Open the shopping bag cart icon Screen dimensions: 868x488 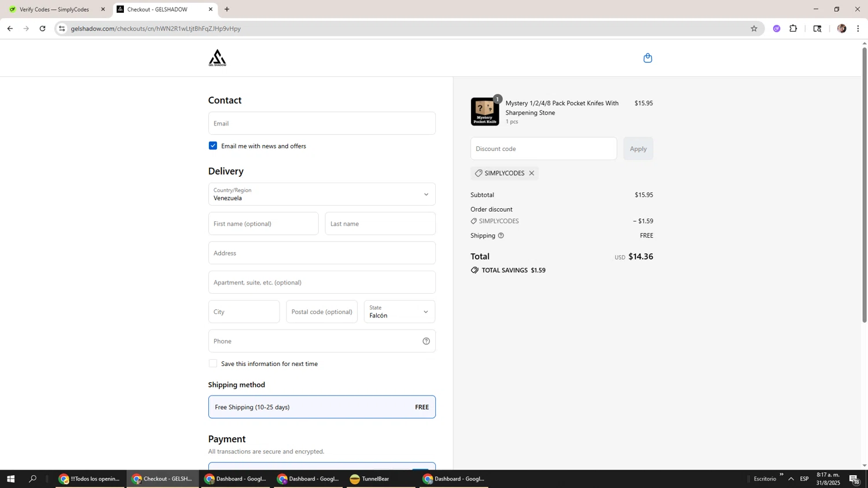click(648, 58)
